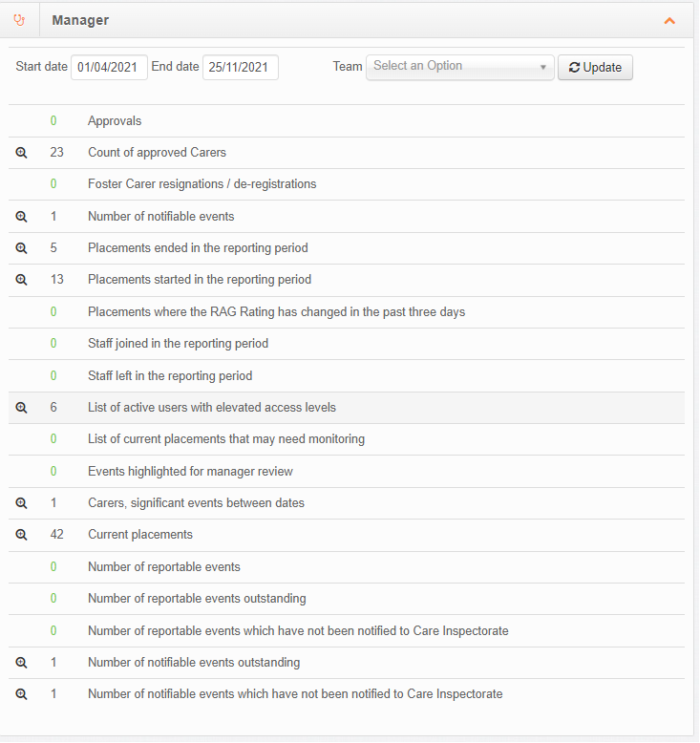Click the count 6 for elevated access users
The height and width of the screenshot is (743, 700).
point(53,408)
